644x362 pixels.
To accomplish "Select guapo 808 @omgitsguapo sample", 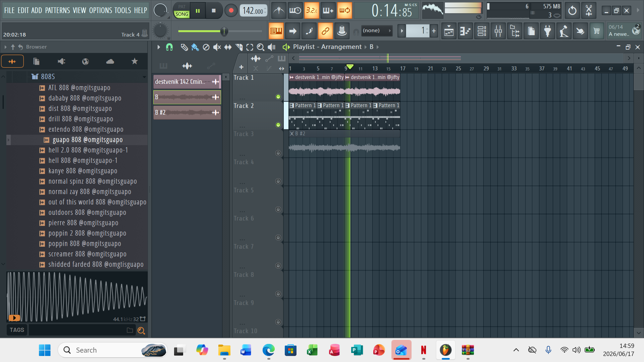I will (x=88, y=140).
